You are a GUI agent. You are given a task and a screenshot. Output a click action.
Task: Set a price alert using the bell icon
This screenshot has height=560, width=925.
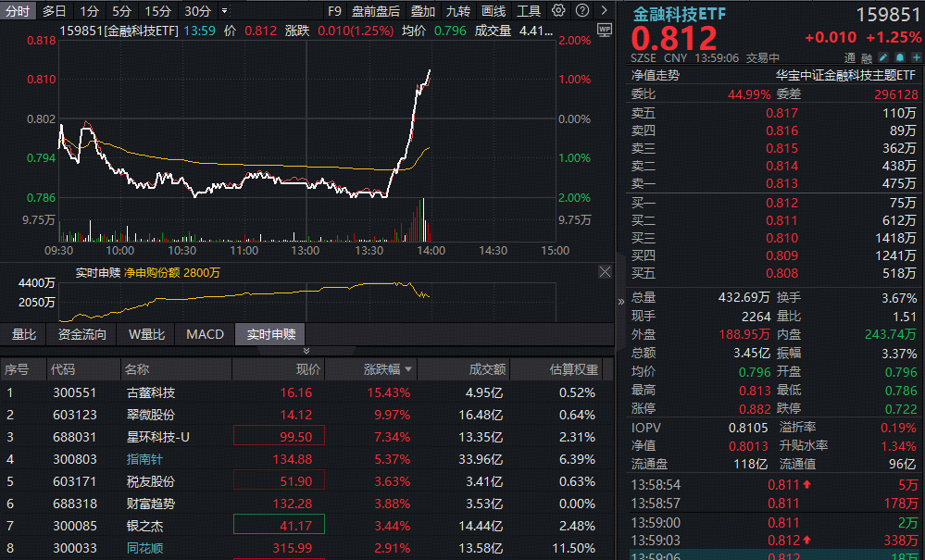(x=900, y=57)
